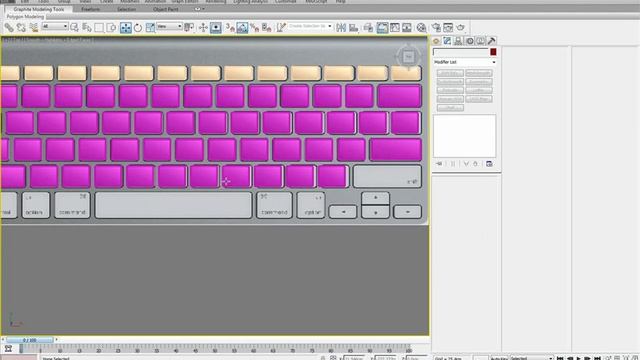Click the object name input field
The height and width of the screenshot is (360, 640).
point(461,52)
